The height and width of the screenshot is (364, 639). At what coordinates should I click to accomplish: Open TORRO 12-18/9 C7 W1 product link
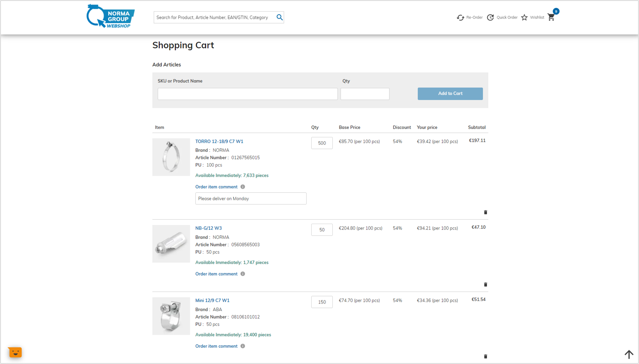tap(219, 141)
